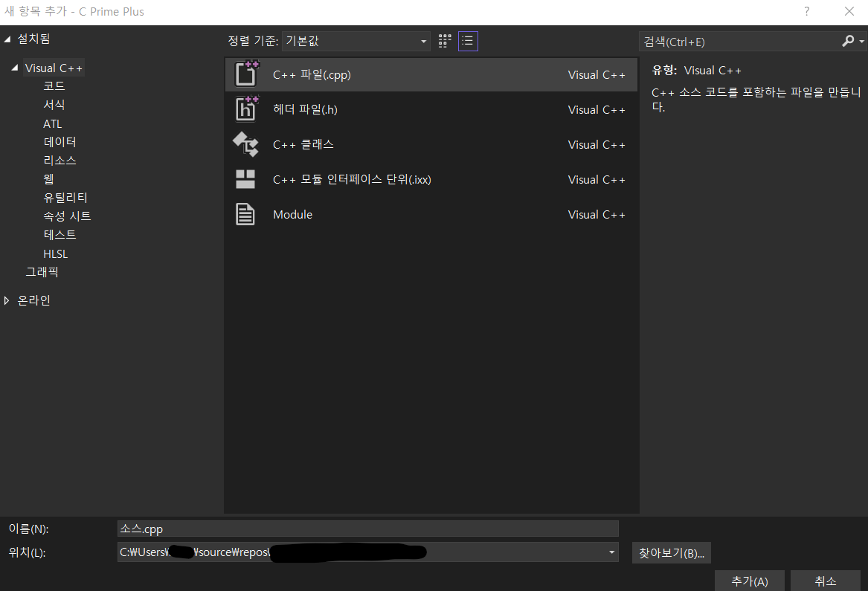Select the 테스트 category
The width and height of the screenshot is (868, 591).
click(60, 235)
